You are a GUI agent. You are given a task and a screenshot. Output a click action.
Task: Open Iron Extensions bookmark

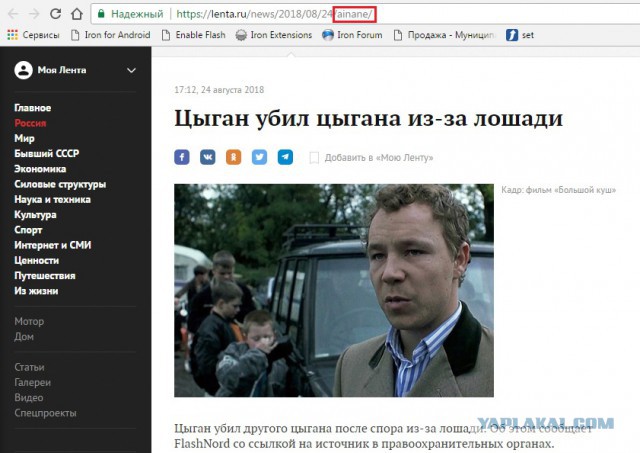(x=274, y=35)
